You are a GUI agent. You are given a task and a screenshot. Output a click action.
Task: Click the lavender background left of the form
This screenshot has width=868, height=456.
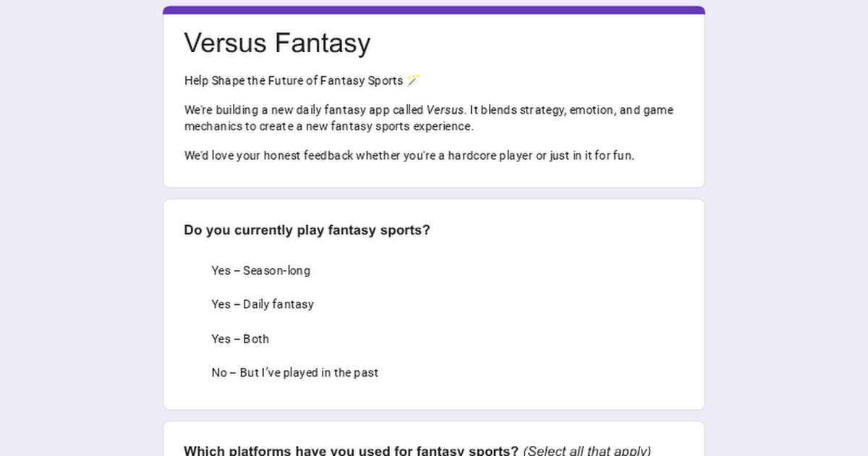click(x=80, y=228)
